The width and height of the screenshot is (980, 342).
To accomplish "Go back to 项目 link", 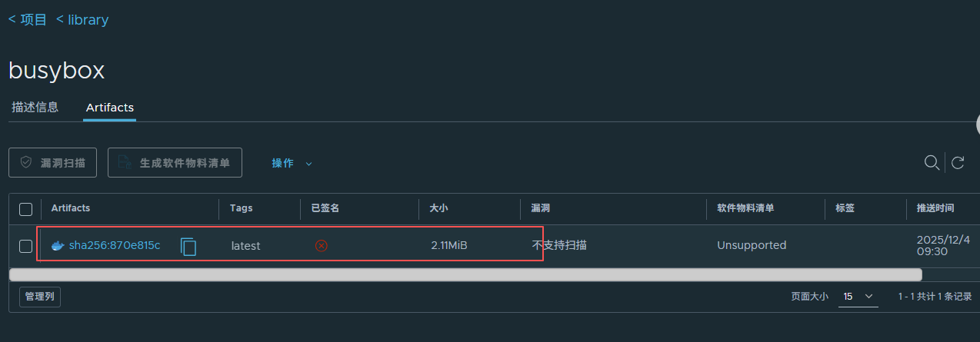I will (x=28, y=19).
